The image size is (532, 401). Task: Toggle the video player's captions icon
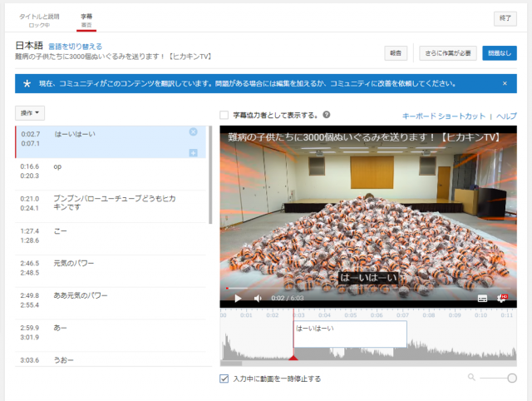coord(482,299)
